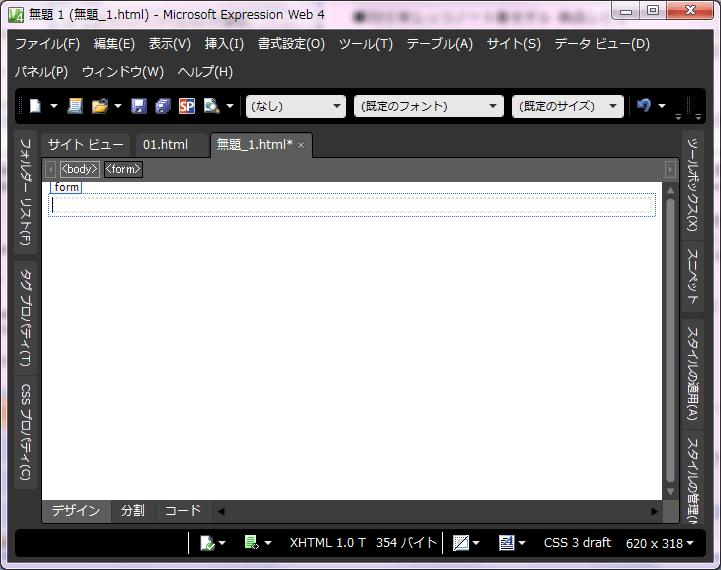The height and width of the screenshot is (570, 721).
Task: Click the visual aids icon in status bar
Action: click(x=461, y=543)
